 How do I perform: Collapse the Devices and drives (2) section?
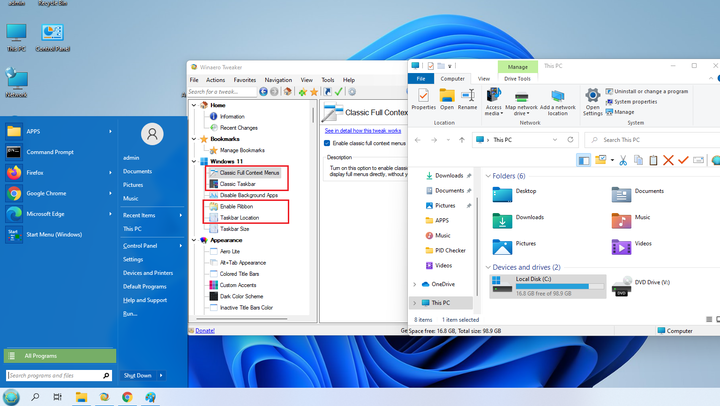pos(488,267)
